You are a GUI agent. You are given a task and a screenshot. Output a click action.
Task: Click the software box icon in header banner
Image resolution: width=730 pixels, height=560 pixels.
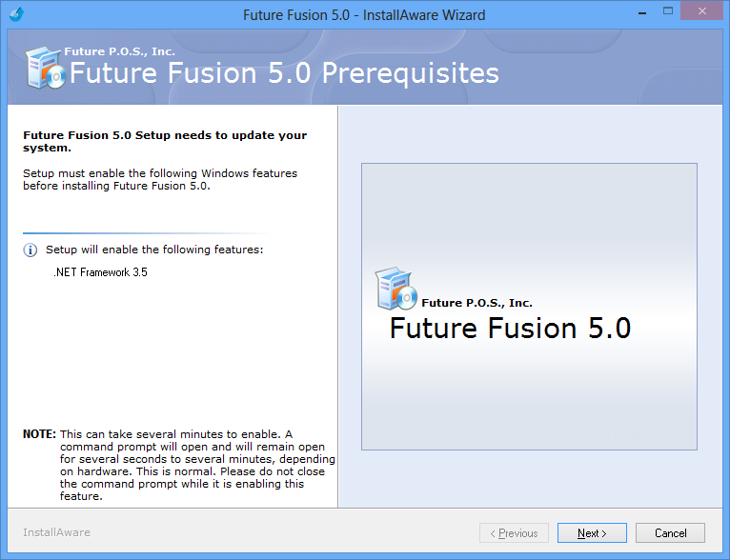tap(45, 68)
